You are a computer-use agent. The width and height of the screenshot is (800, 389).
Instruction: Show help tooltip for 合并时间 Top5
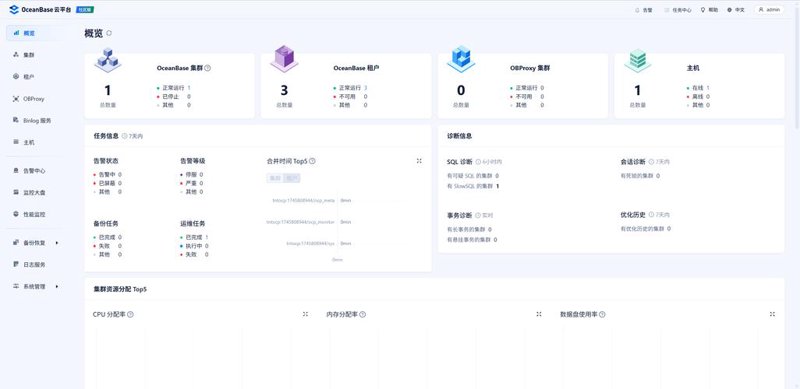coord(312,161)
